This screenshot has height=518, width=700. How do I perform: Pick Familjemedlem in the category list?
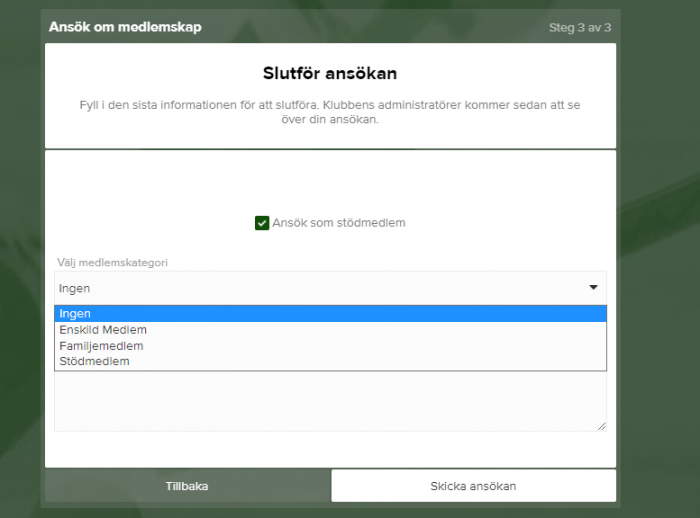[101, 346]
